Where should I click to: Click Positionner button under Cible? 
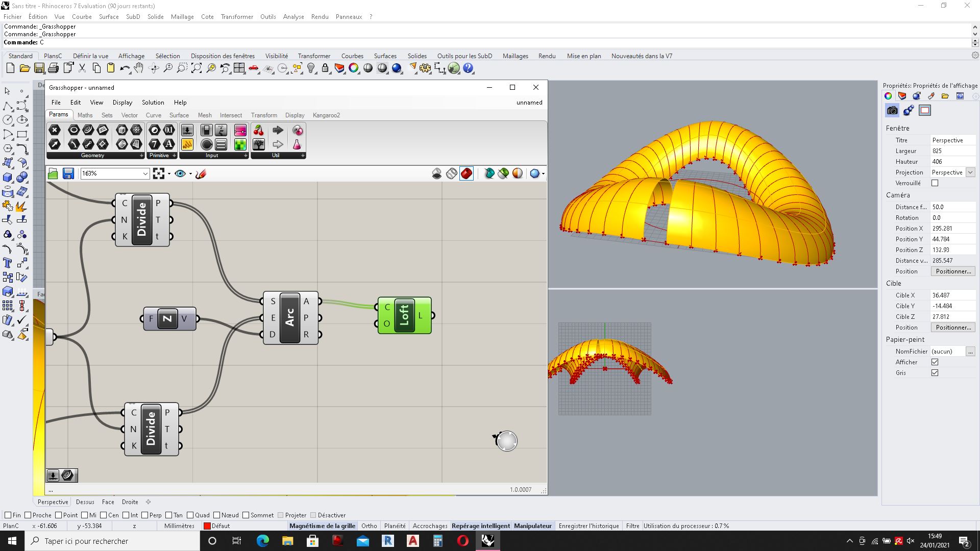click(x=952, y=328)
